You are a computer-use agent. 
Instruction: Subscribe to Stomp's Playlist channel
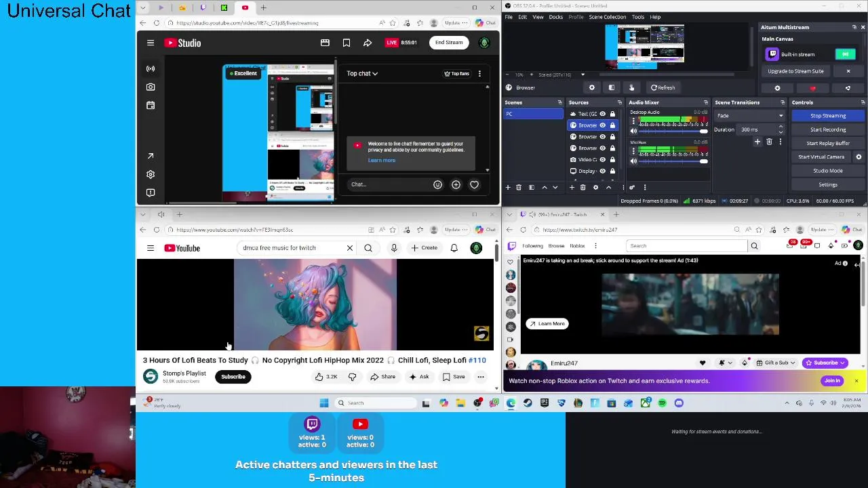(x=233, y=377)
